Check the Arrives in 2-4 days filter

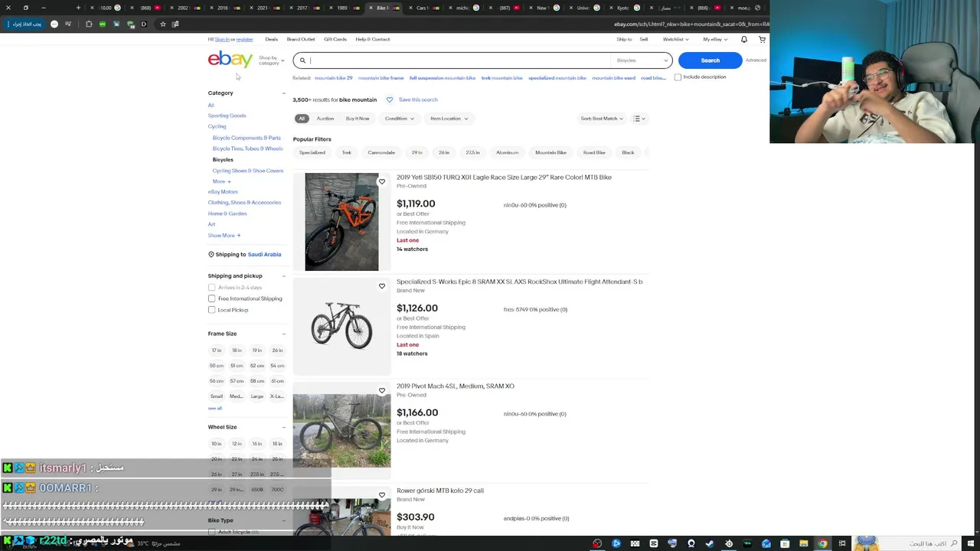(x=211, y=288)
